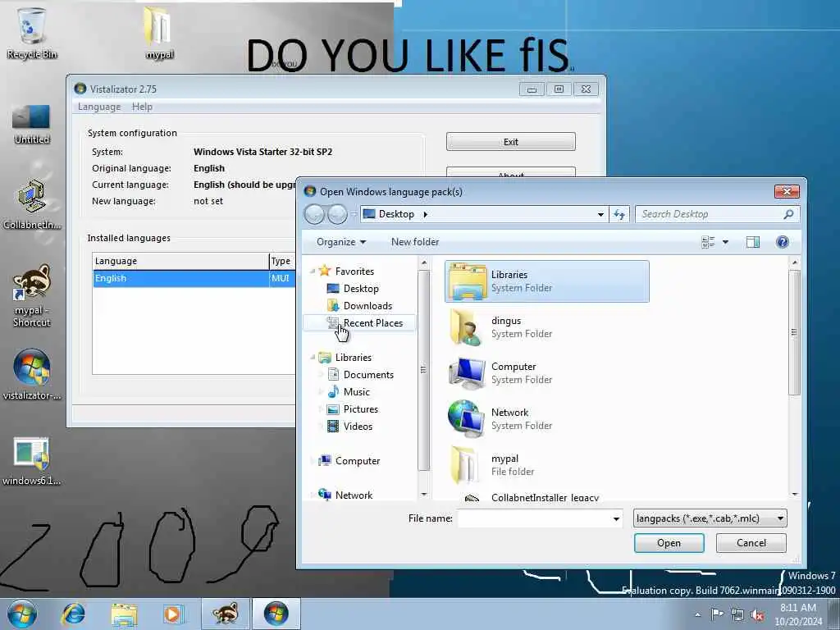Screen dimensions: 840x630
Task: Open the recent pages dropdown beside Forward
Action: (x=354, y=214)
